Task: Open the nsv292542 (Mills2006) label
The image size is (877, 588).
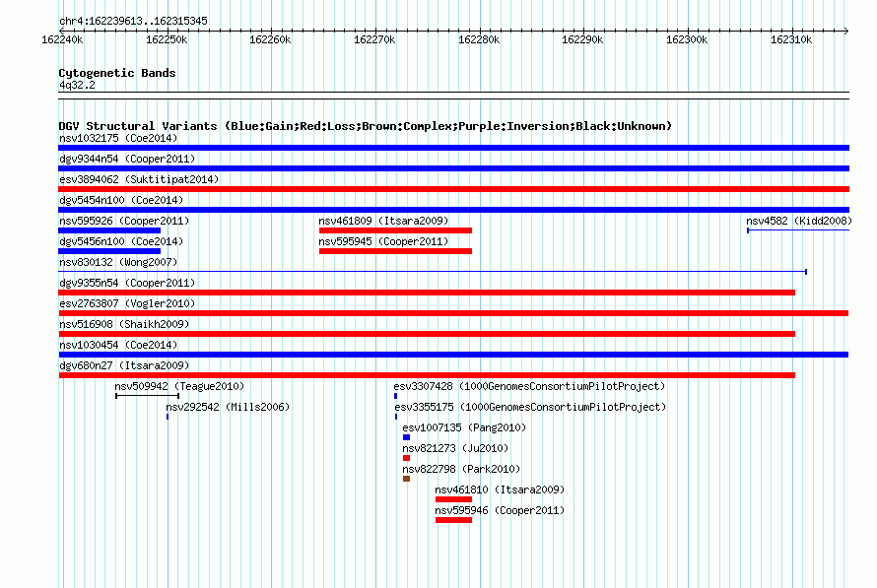Action: (x=228, y=407)
